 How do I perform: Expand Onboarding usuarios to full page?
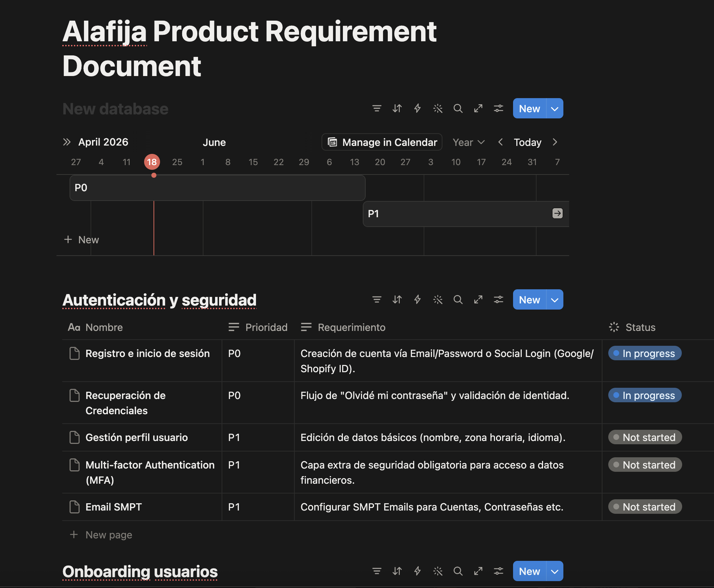click(478, 571)
